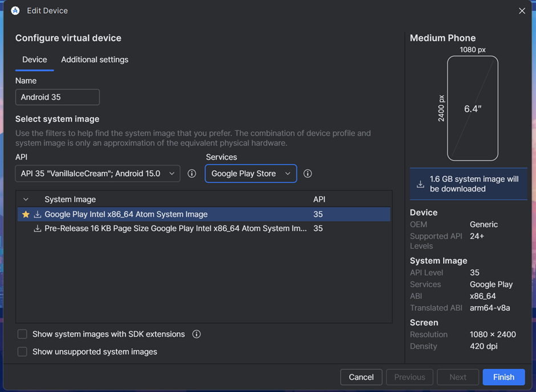The image size is (536, 392).
Task: Click download icon for Pre-Release 16 KB image
Action: (x=37, y=228)
